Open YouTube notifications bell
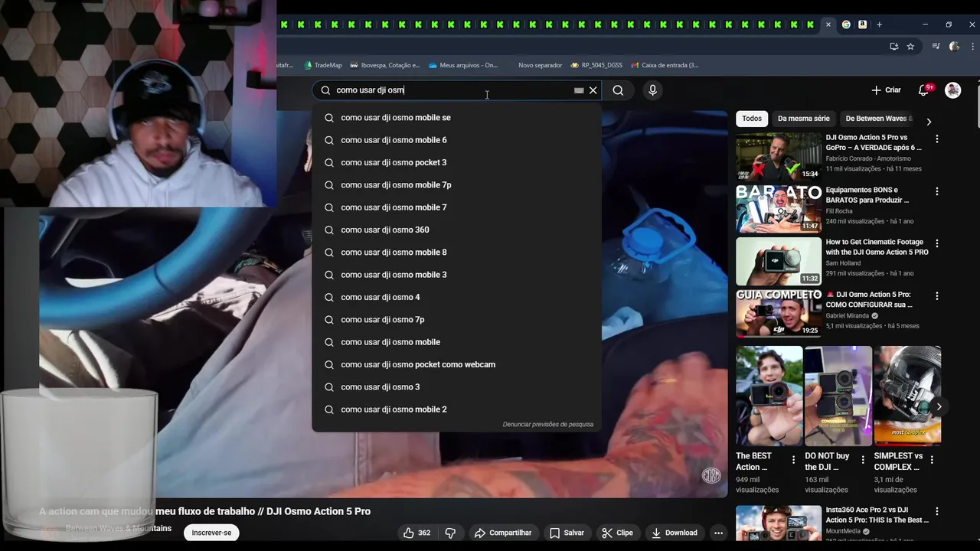 [x=924, y=90]
